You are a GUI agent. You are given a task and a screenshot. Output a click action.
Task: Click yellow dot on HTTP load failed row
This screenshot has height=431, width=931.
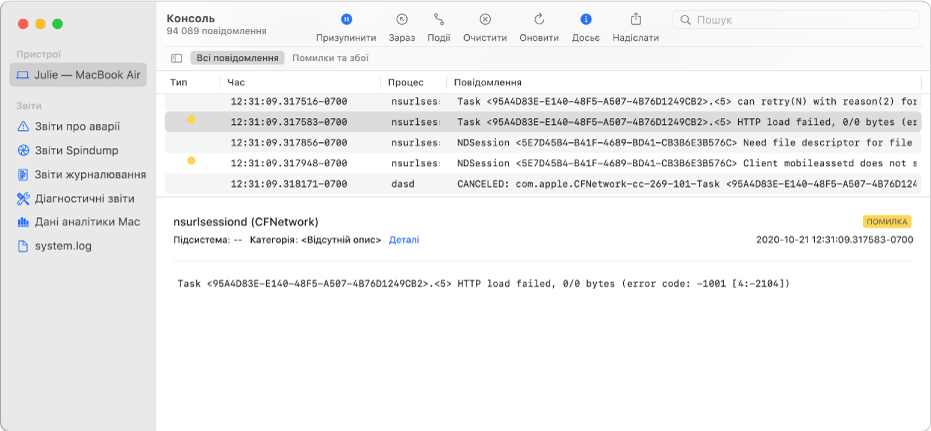191,119
